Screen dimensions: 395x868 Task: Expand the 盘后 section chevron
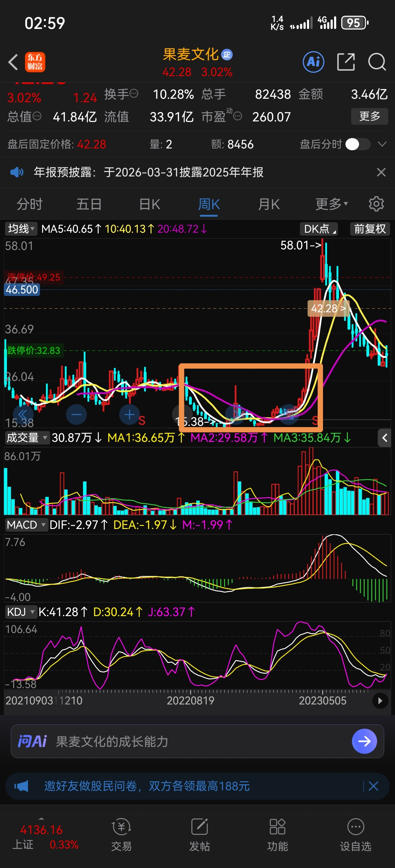382,144
